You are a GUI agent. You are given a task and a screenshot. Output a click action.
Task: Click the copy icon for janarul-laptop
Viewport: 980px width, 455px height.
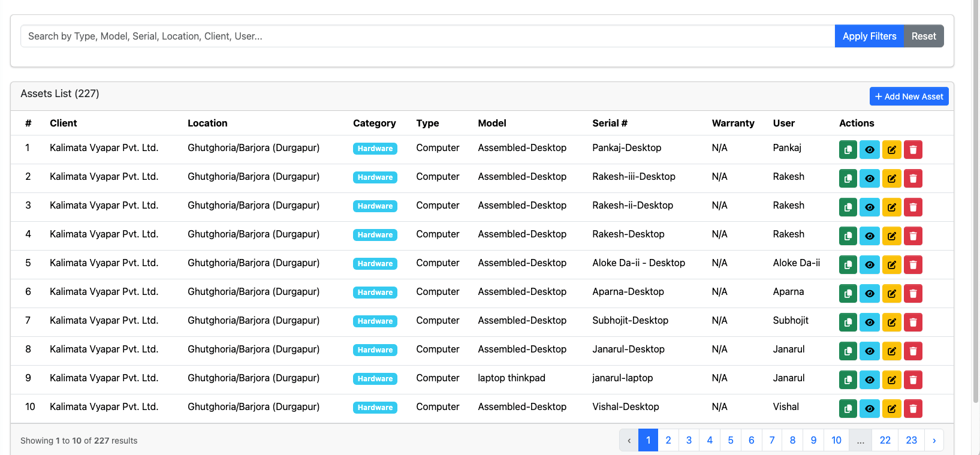pos(848,380)
